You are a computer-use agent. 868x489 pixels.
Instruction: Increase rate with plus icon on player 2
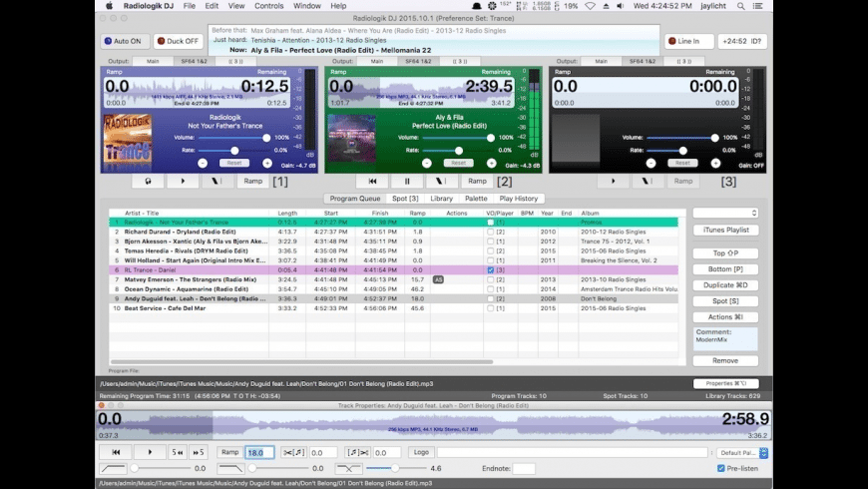click(492, 164)
